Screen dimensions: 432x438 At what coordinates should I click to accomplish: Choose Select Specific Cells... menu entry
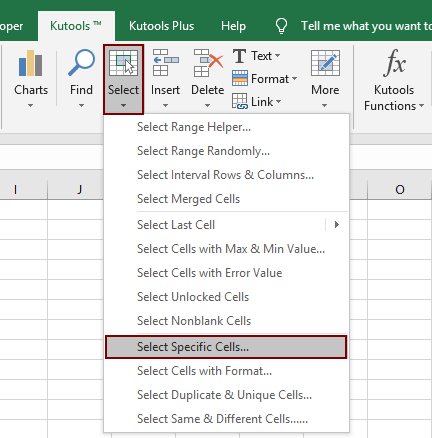click(x=226, y=347)
